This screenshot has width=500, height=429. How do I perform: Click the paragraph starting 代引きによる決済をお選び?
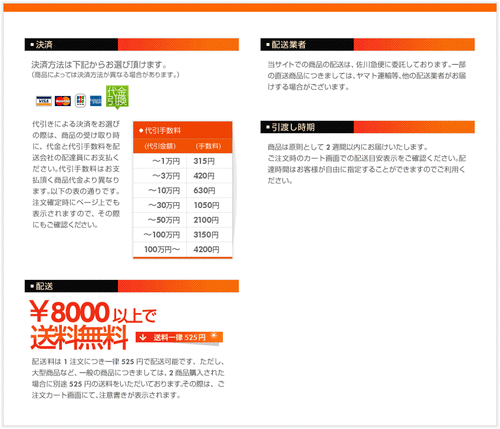click(76, 174)
